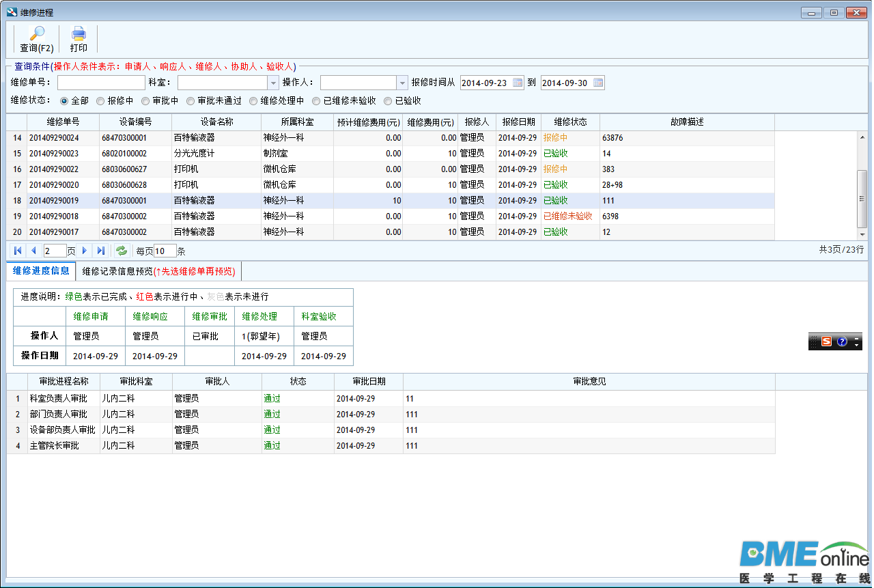874x588 pixels.
Task: Select row with order 201409290018
Action: coord(391,216)
